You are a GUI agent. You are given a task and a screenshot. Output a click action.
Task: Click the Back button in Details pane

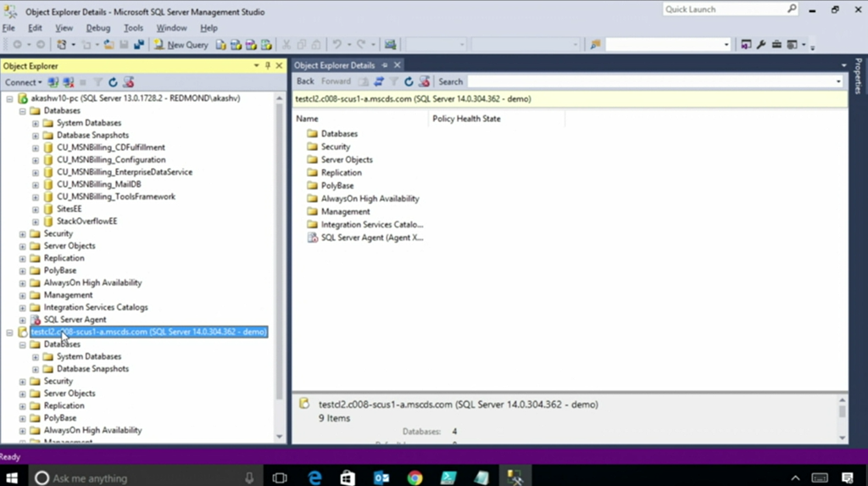pos(305,81)
